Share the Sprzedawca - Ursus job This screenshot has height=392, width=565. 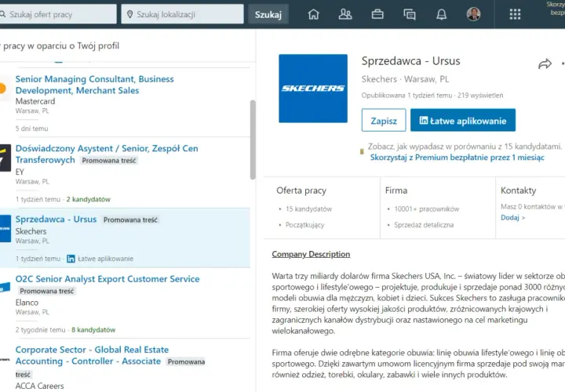point(545,64)
